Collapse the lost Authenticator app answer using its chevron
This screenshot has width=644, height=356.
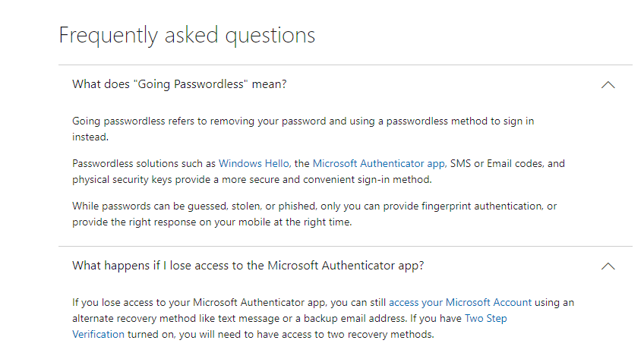[608, 266]
